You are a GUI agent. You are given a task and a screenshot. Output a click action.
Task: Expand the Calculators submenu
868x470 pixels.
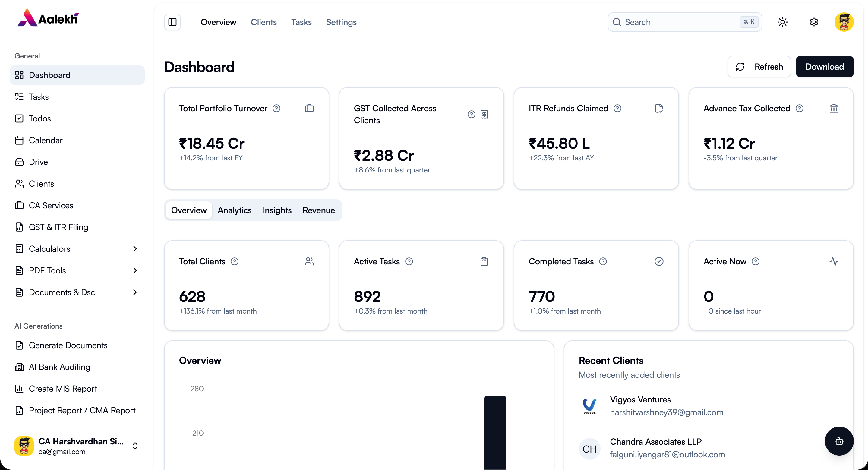(135, 249)
